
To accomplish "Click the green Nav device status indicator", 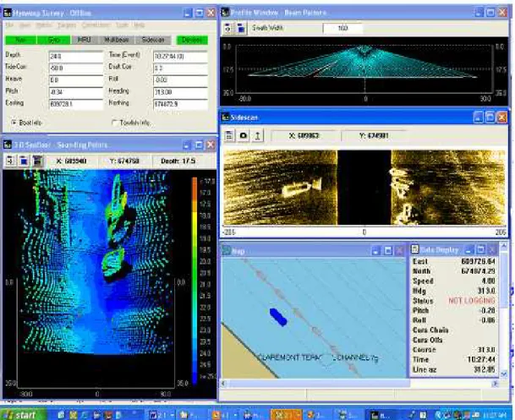I will 20,40.
